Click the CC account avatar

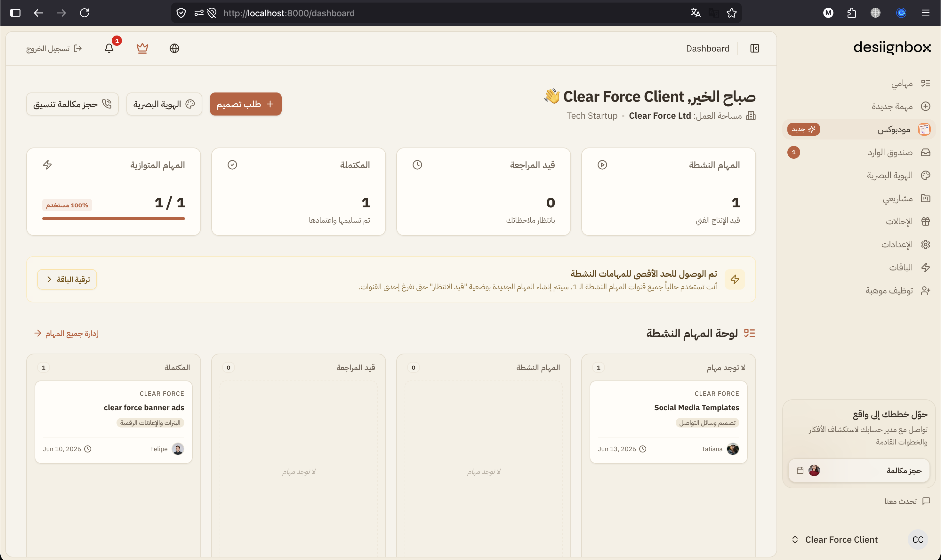918,540
